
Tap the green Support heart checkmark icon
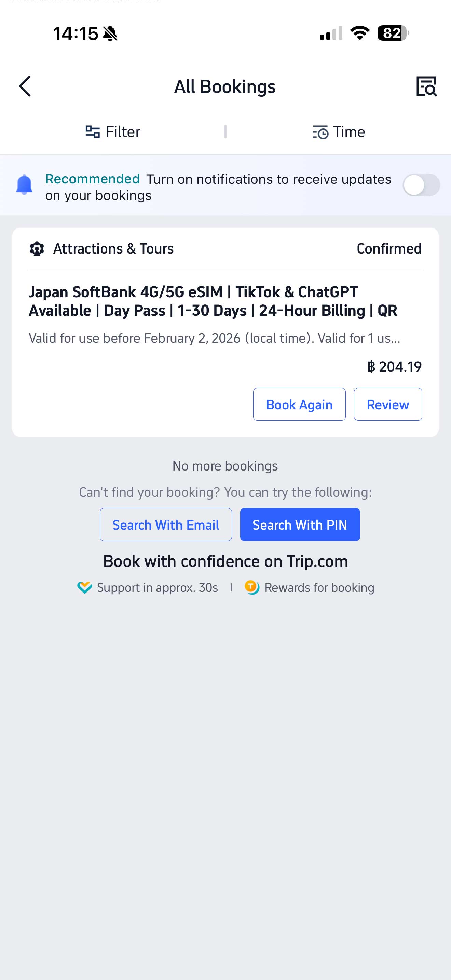click(84, 587)
